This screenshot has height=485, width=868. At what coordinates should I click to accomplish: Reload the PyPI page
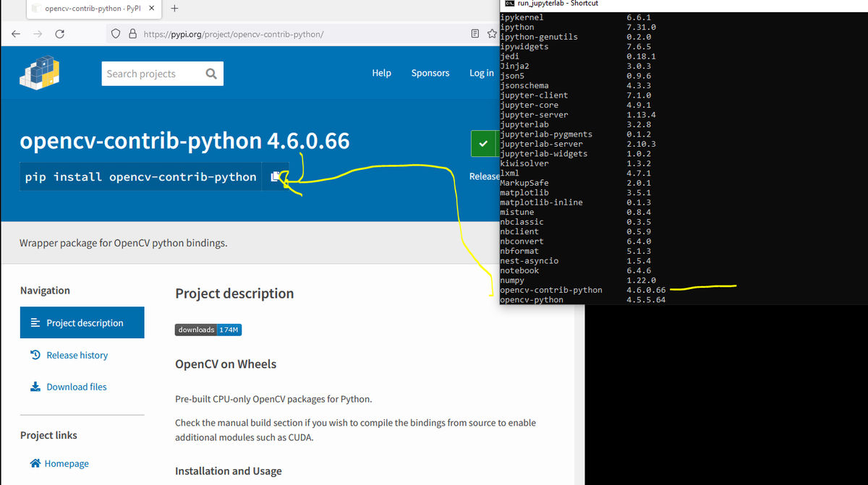coord(59,34)
